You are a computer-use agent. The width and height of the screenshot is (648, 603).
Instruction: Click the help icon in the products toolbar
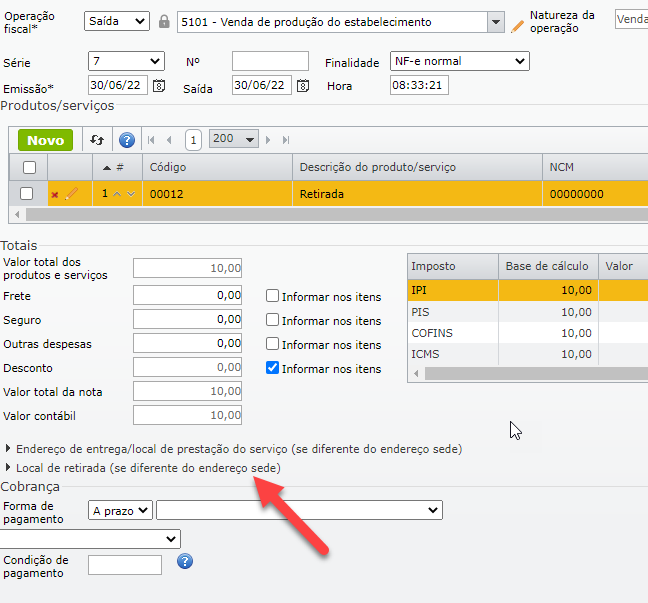click(127, 140)
